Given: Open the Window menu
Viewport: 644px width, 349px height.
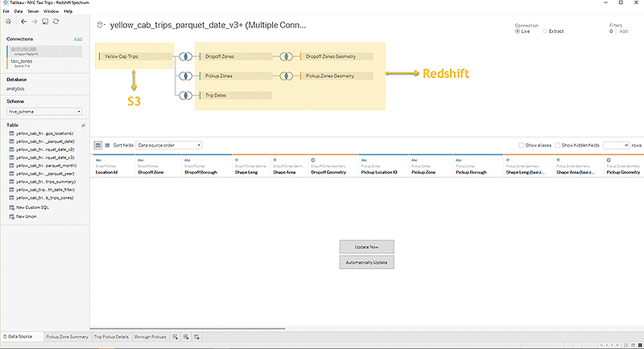Looking at the screenshot, I should click(51, 11).
